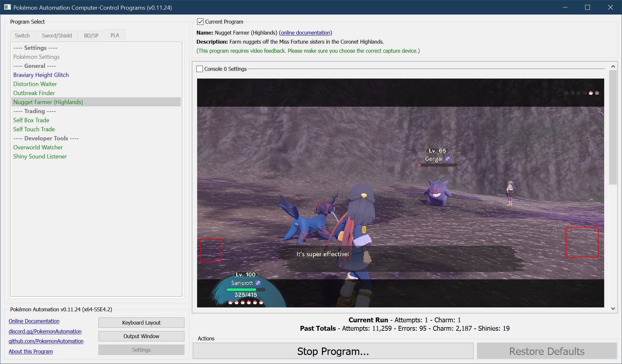Open the BD/SP tab

pos(91,36)
